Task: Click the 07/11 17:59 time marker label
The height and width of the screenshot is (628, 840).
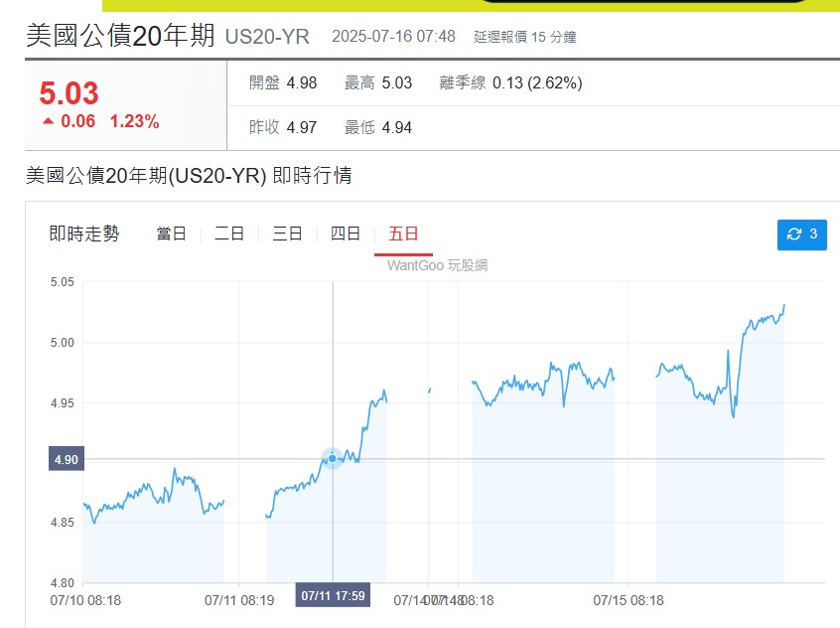Action: [333, 595]
